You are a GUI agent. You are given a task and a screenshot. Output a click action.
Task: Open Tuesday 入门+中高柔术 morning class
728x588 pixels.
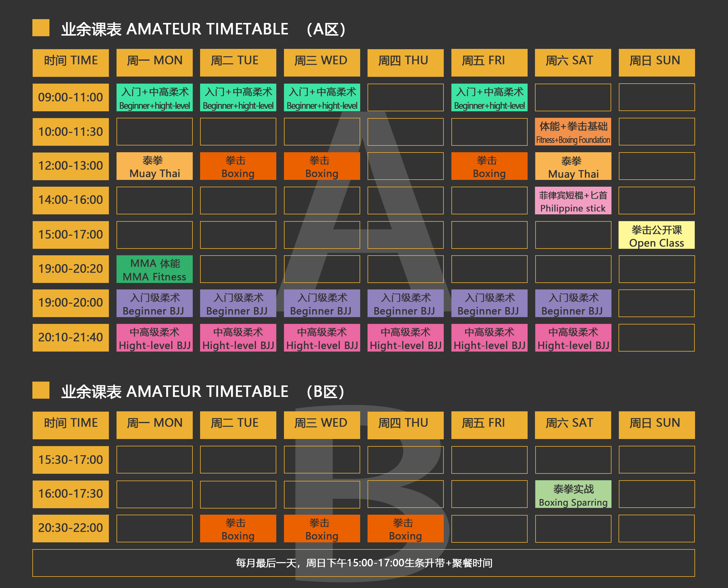point(238,97)
